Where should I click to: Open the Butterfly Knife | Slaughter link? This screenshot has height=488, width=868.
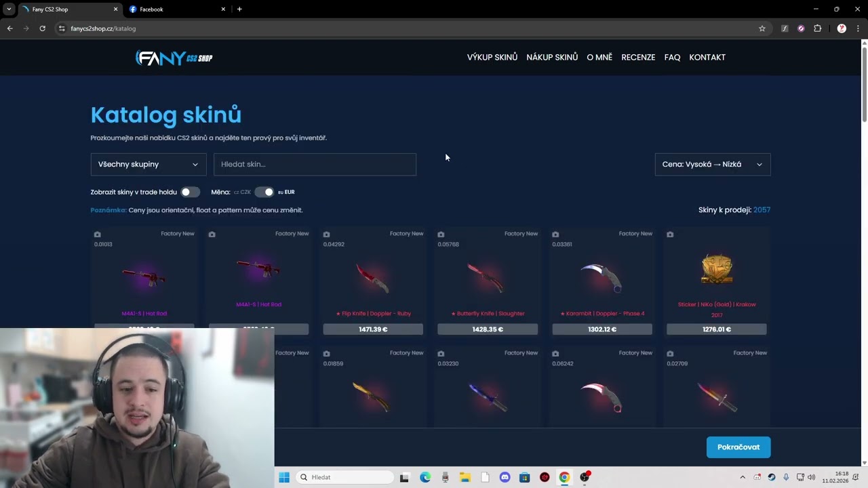pos(488,314)
